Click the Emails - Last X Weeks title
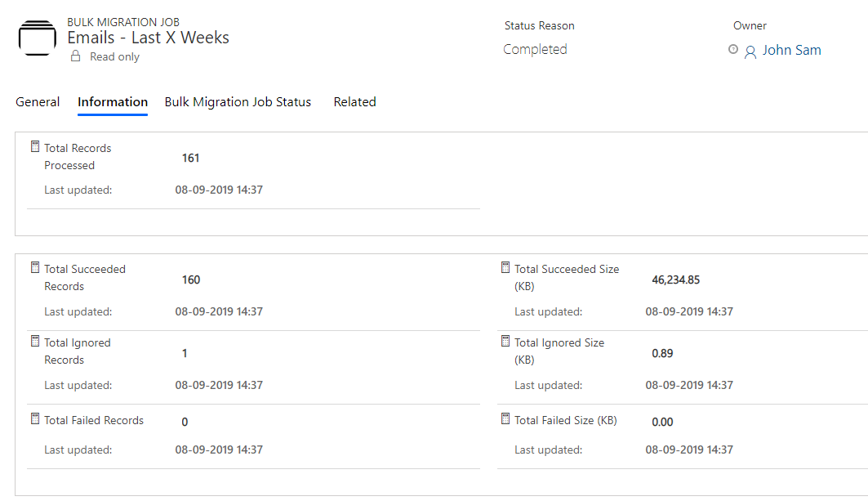This screenshot has height=501, width=868. (x=148, y=38)
